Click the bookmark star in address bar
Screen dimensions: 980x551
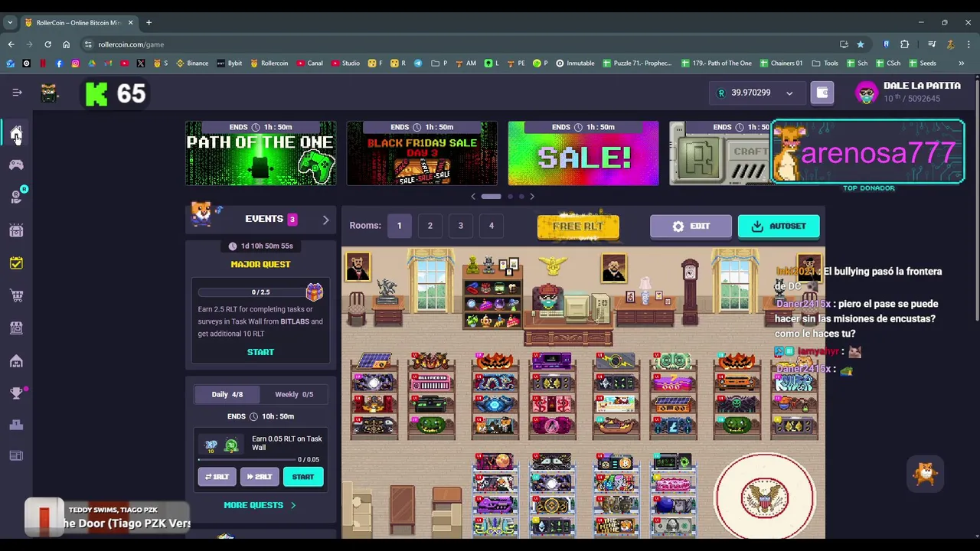pos(861,44)
